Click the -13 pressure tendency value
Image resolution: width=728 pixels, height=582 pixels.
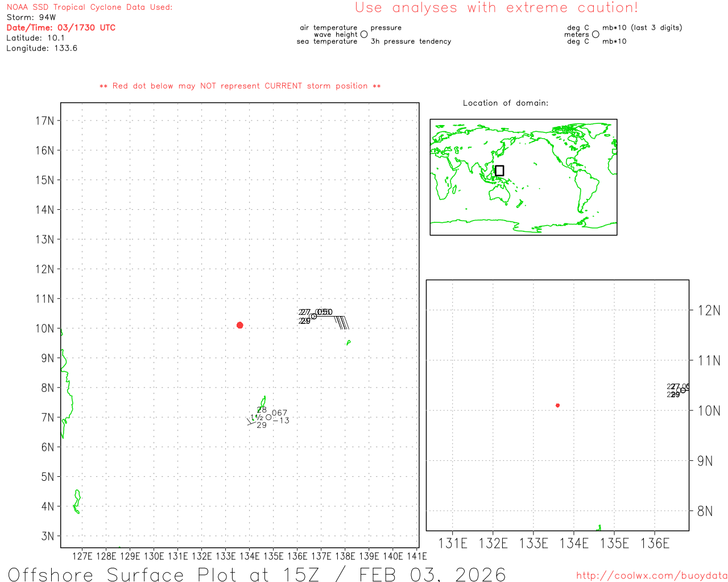(x=281, y=420)
